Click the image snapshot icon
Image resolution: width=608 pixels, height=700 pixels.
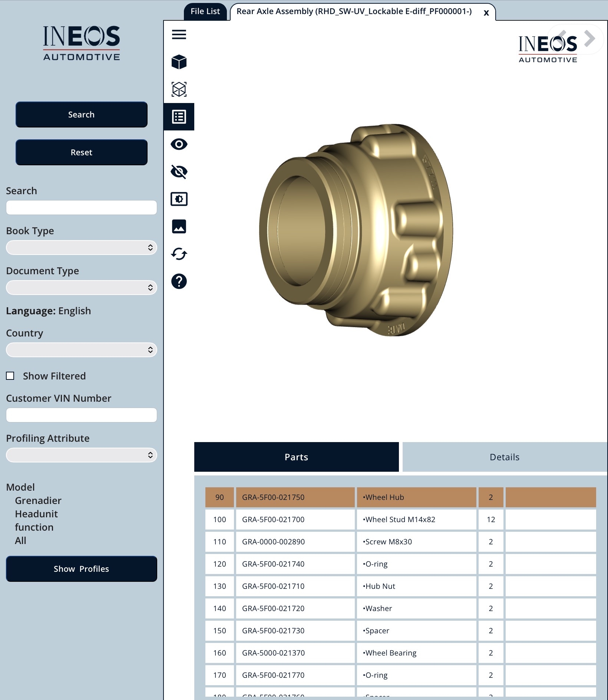179,226
